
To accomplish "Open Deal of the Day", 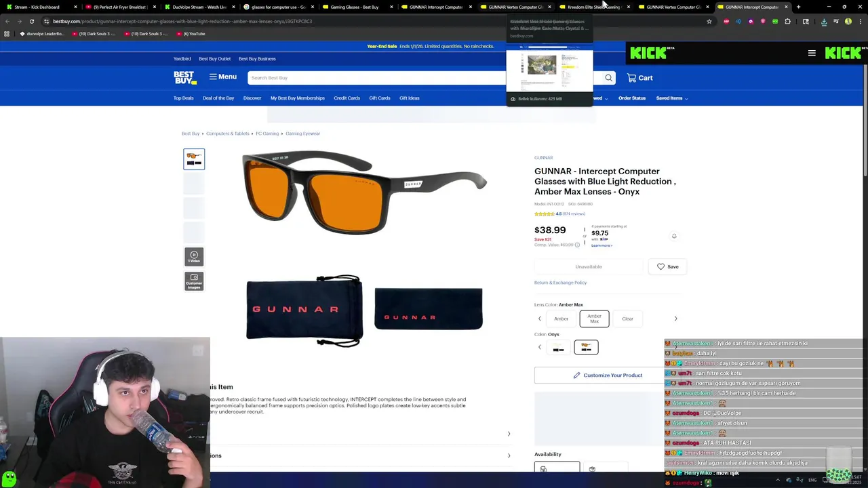I will tap(218, 98).
